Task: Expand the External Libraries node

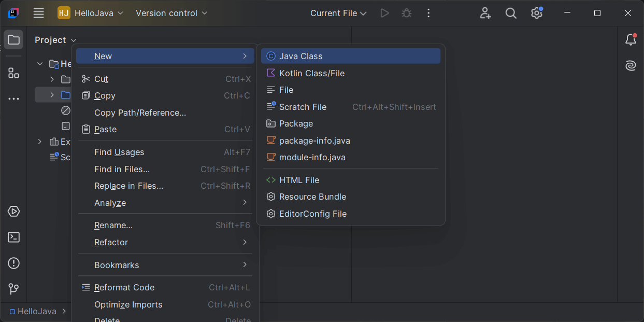Action: click(40, 142)
